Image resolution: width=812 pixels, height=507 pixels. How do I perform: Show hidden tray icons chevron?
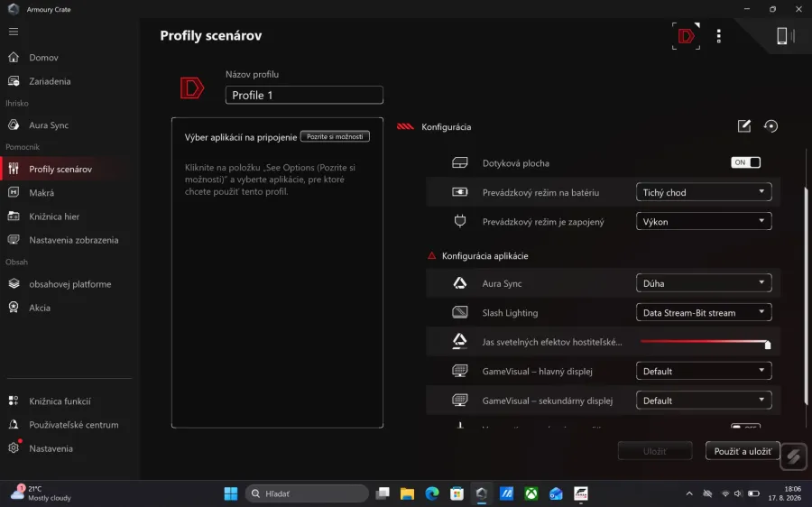689,493
